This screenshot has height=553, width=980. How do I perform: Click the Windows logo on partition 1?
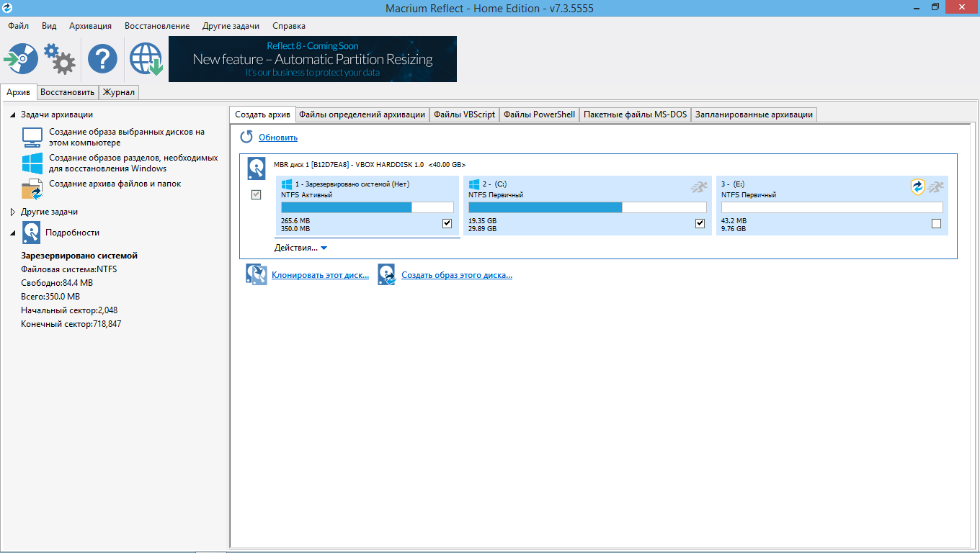pyautogui.click(x=286, y=184)
